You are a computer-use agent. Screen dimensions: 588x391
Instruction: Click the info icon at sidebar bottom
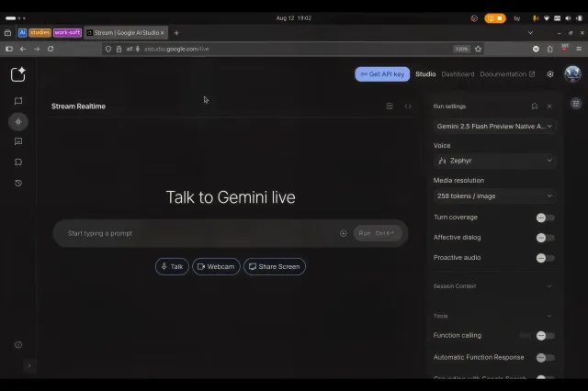(x=18, y=345)
